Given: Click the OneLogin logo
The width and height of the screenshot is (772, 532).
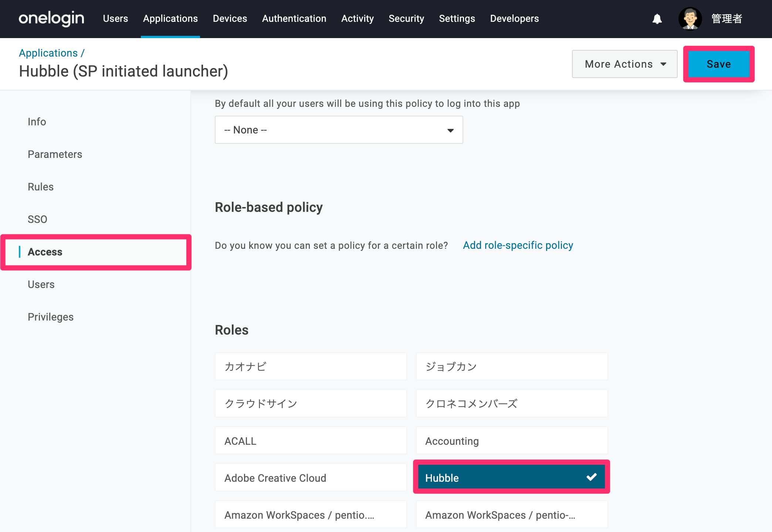Looking at the screenshot, I should (x=51, y=18).
